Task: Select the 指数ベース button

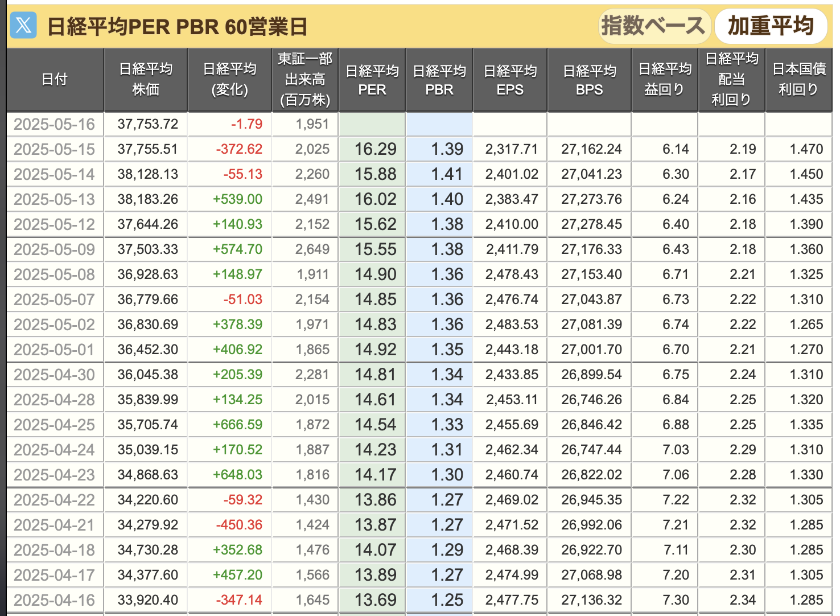Action: pyautogui.click(x=654, y=26)
